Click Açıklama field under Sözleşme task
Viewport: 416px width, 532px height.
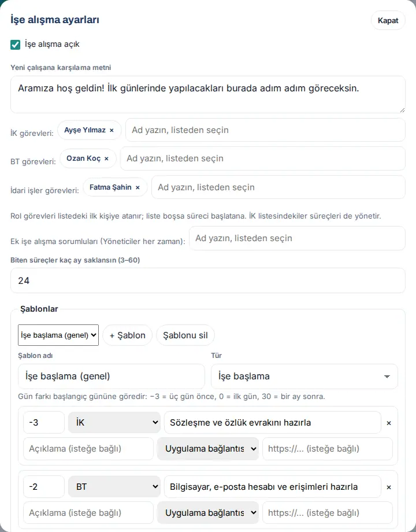pyautogui.click(x=88, y=449)
